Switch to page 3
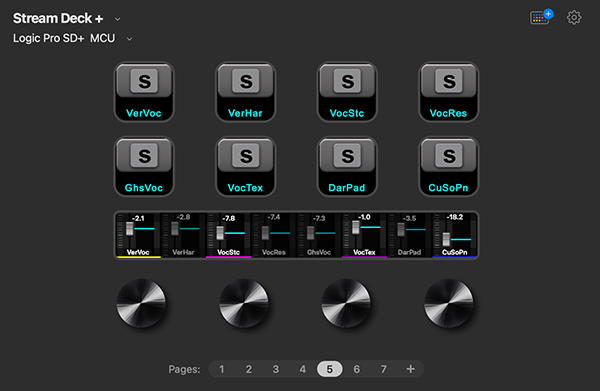The image size is (600, 391). click(276, 369)
